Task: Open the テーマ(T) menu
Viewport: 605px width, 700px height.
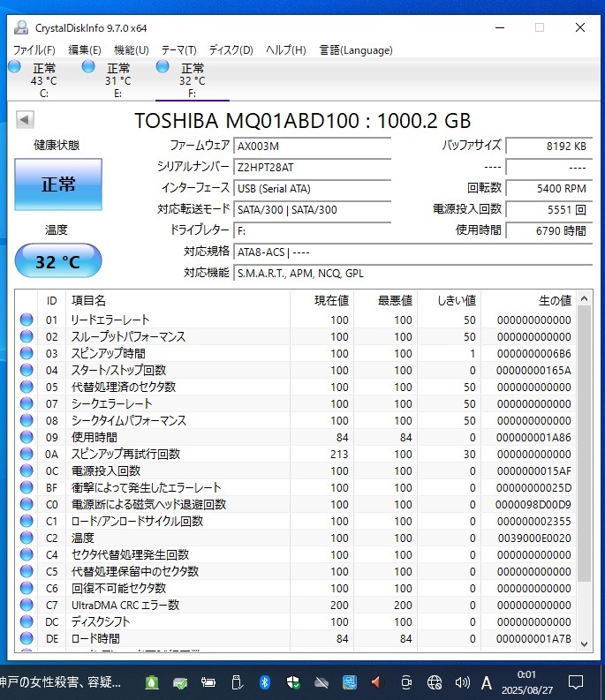Action: [x=178, y=50]
